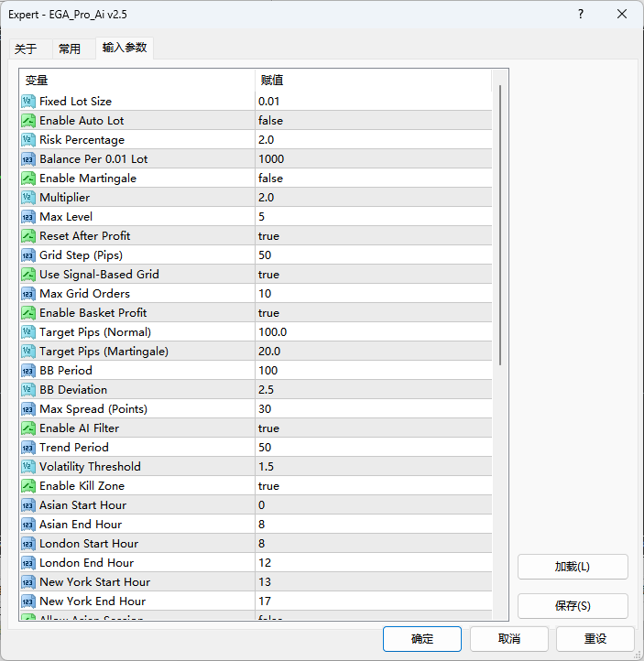The height and width of the screenshot is (661, 644).
Task: Click the integer icon beside Balance Per 0.01 Lot
Action: pos(28,159)
